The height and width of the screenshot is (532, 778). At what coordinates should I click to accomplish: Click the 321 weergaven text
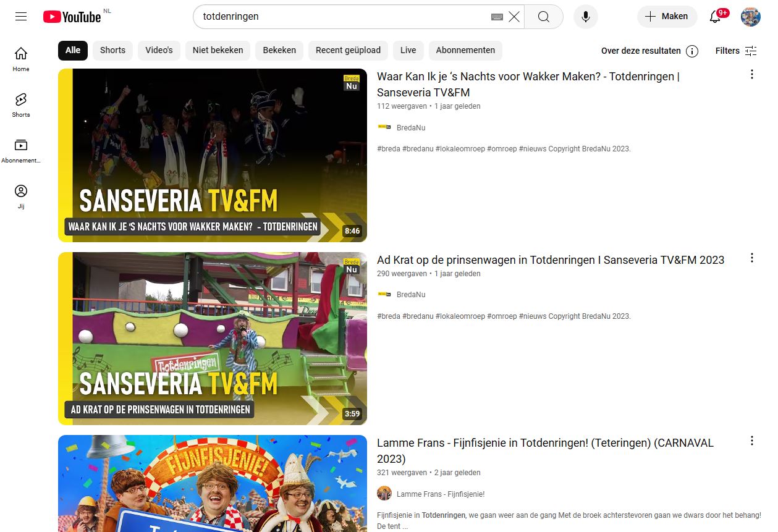coord(402,473)
